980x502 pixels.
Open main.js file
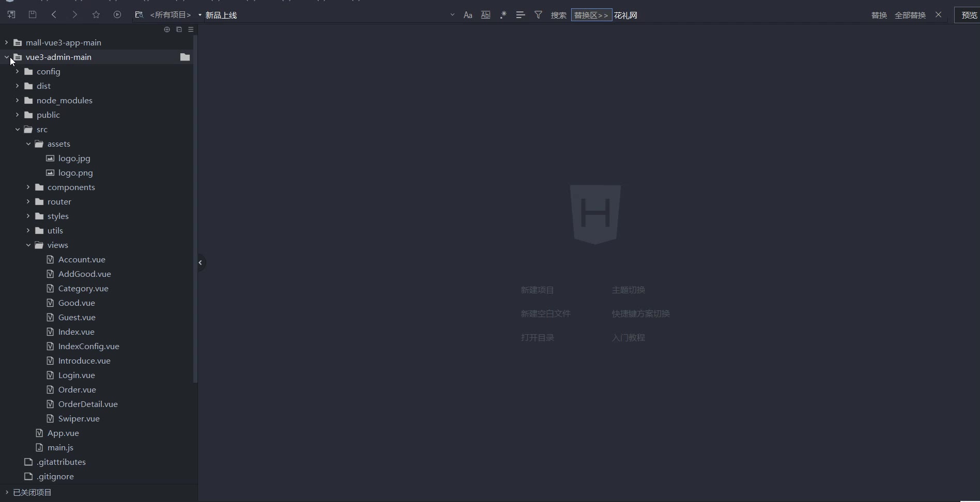[60, 447]
